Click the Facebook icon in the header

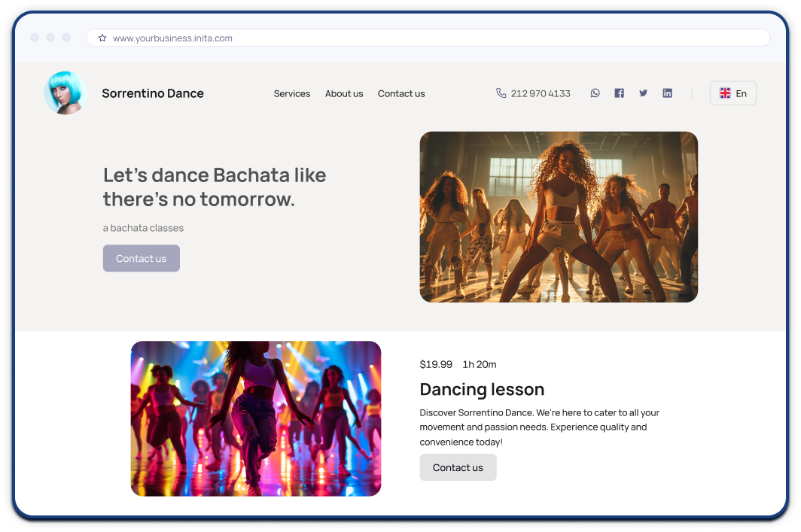619,93
